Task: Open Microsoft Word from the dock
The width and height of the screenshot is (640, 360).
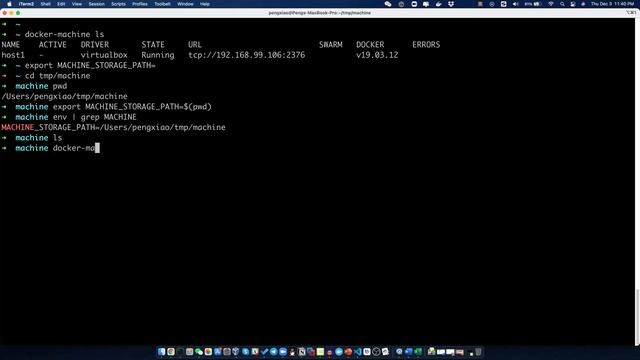Action: coord(409,351)
